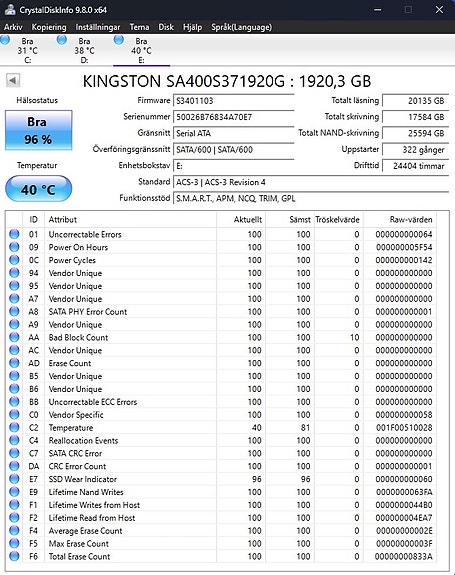Click the blue status orb of the C: drive
This screenshot has width=455, height=575.
coord(5,40)
